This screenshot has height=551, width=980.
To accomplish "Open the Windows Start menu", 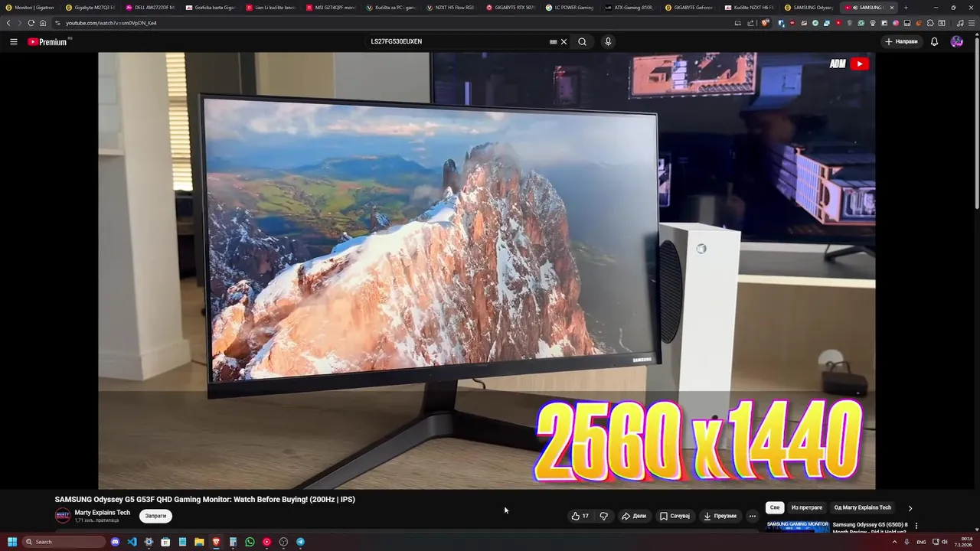I will (x=11, y=542).
